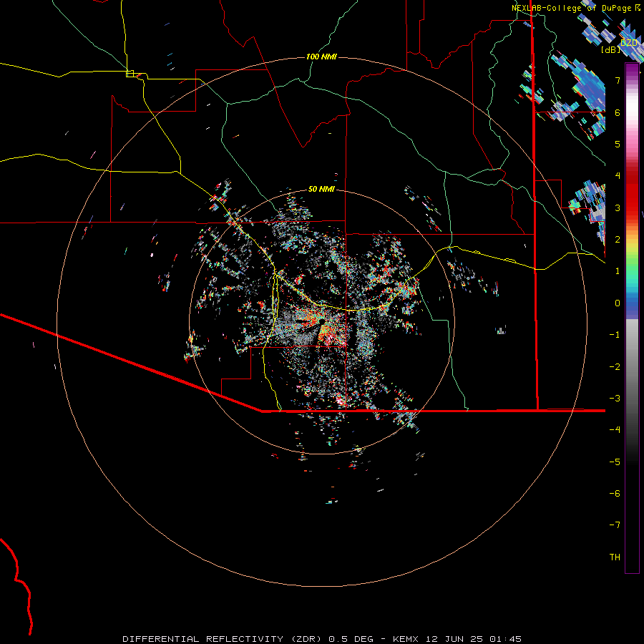
Task: Click the -5 value on the color scale
Action: coord(615,462)
